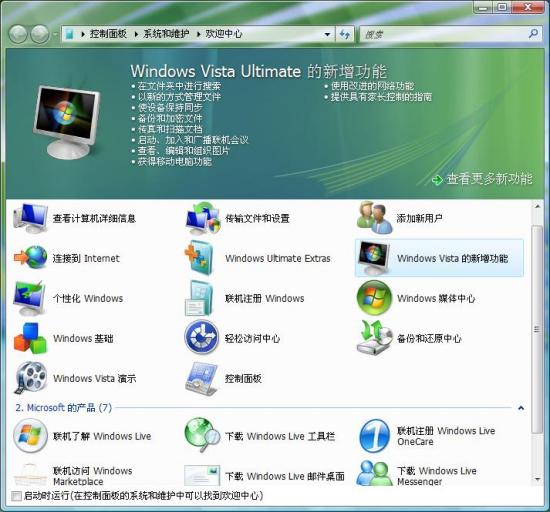Click the Windows Ultimate Extras label text
The image size is (550, 512).
[x=278, y=258]
